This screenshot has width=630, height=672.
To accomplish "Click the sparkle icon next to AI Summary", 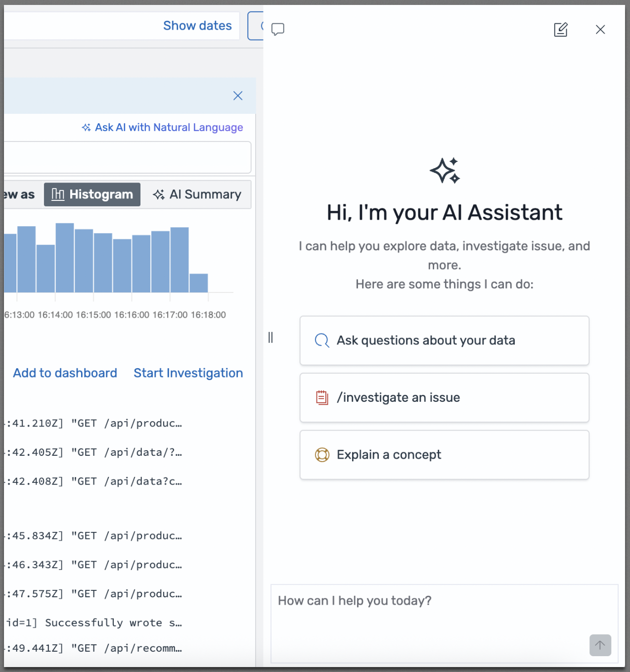I will click(159, 194).
